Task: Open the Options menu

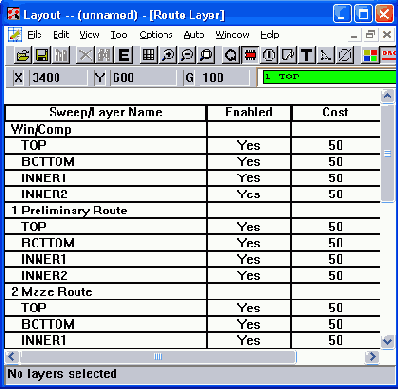Action: point(156,35)
